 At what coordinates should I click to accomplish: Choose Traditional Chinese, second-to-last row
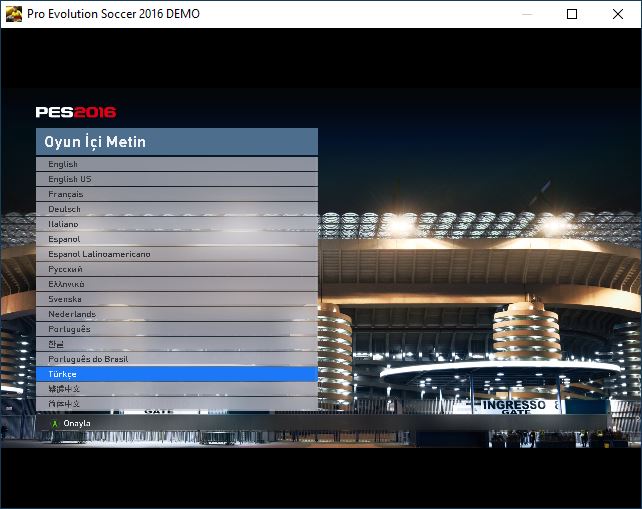coord(177,389)
